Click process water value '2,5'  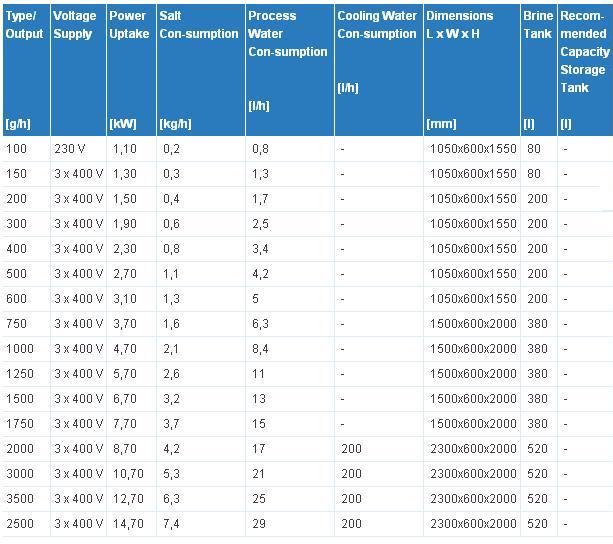point(260,224)
